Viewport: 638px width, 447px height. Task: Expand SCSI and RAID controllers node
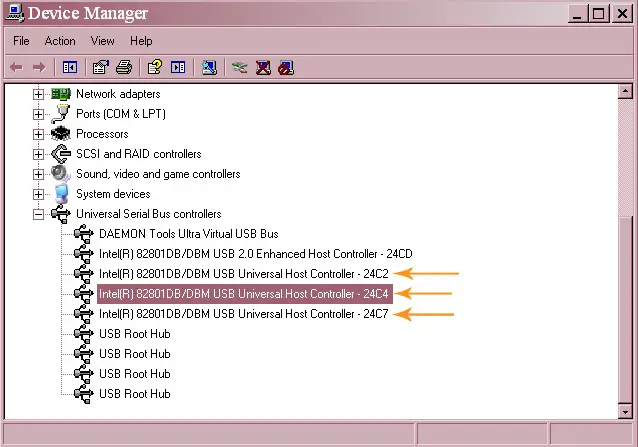[38, 154]
